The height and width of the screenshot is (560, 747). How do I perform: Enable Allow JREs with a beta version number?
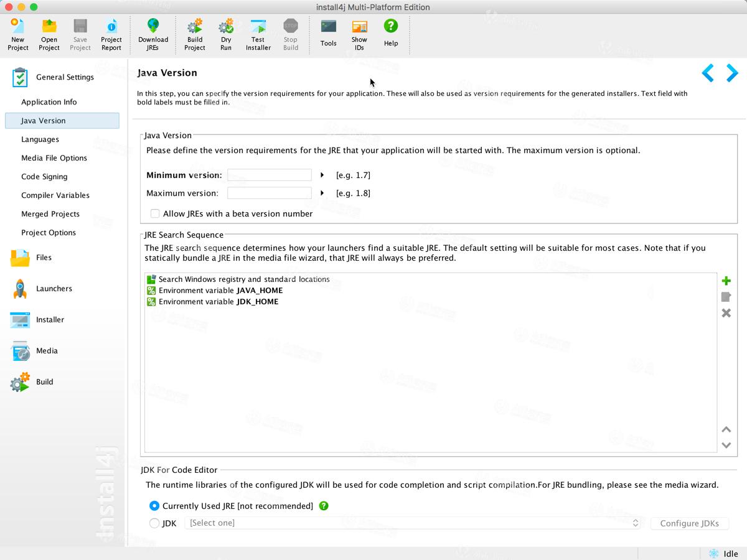point(154,213)
